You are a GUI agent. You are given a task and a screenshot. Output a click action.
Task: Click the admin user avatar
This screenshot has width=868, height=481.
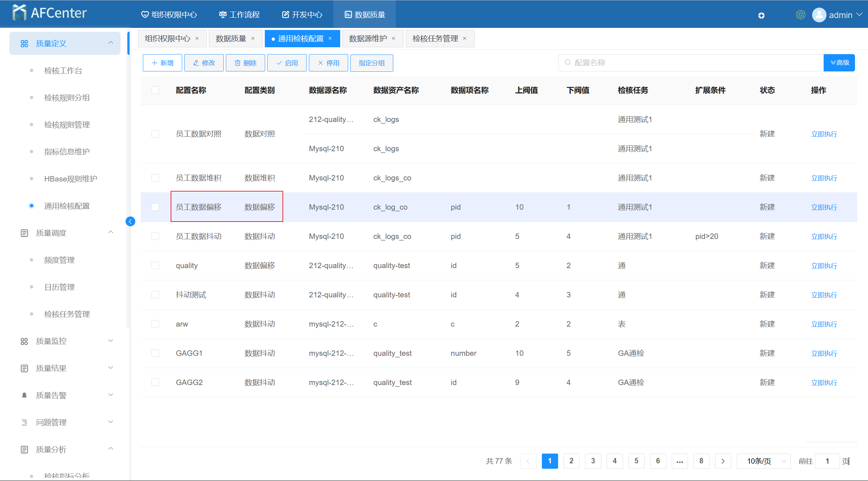819,15
